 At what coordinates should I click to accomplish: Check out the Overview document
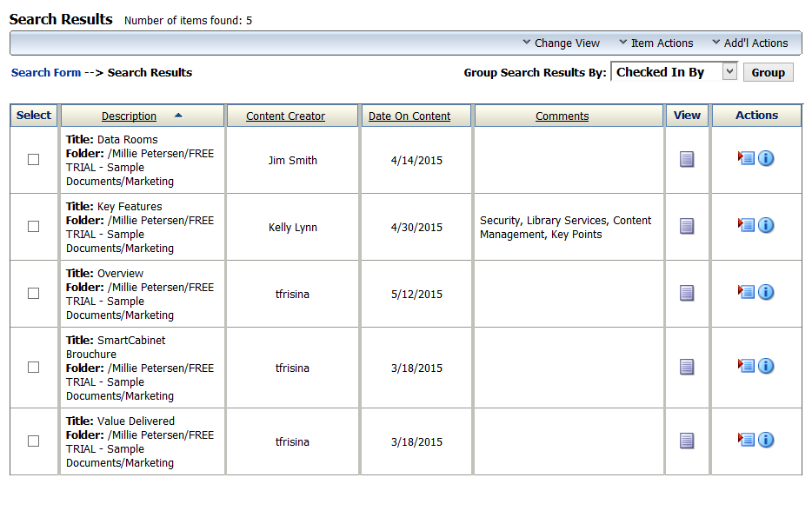tap(744, 293)
